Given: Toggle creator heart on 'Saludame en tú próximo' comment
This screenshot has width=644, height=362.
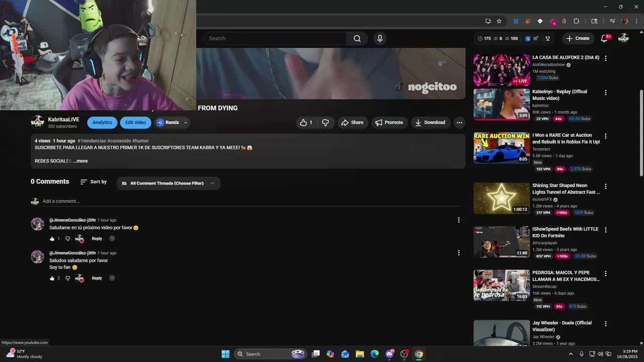Looking at the screenshot, I should (79, 239).
